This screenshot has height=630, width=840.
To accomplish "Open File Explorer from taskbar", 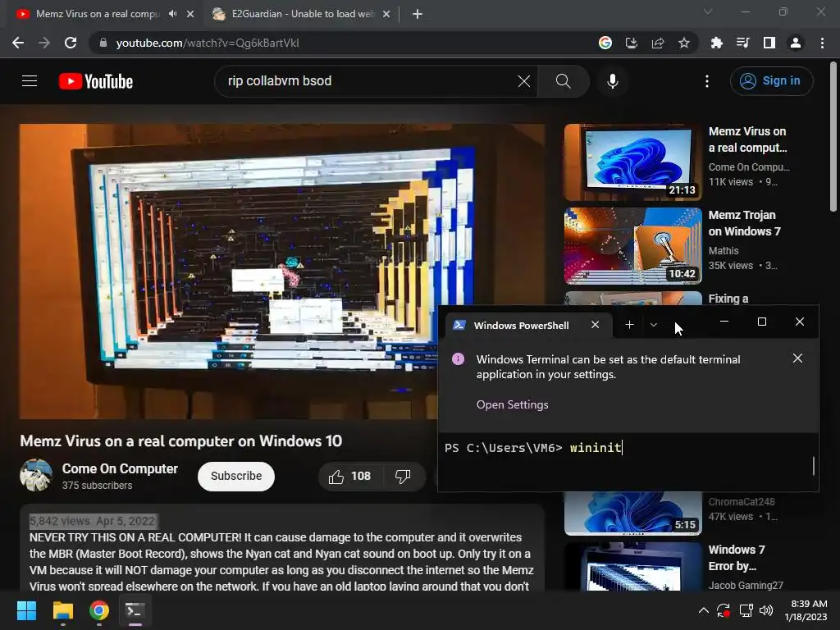I will pyautogui.click(x=62, y=610).
